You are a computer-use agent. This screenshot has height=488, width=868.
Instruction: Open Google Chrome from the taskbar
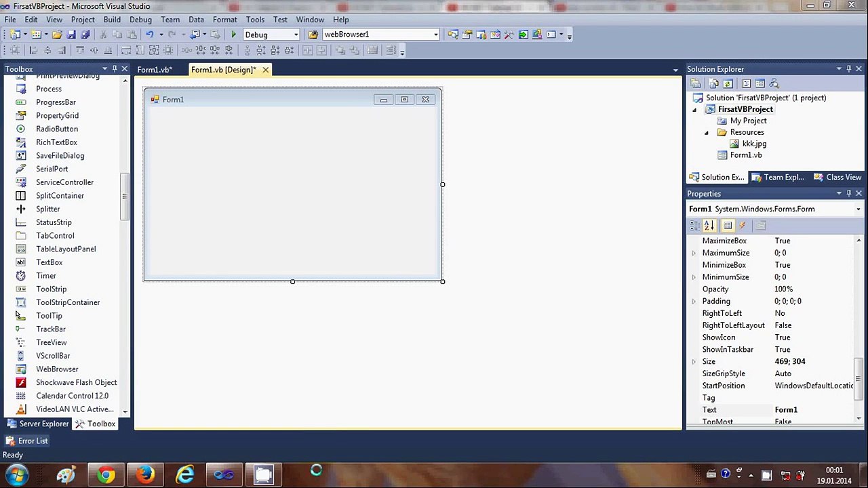pos(105,475)
